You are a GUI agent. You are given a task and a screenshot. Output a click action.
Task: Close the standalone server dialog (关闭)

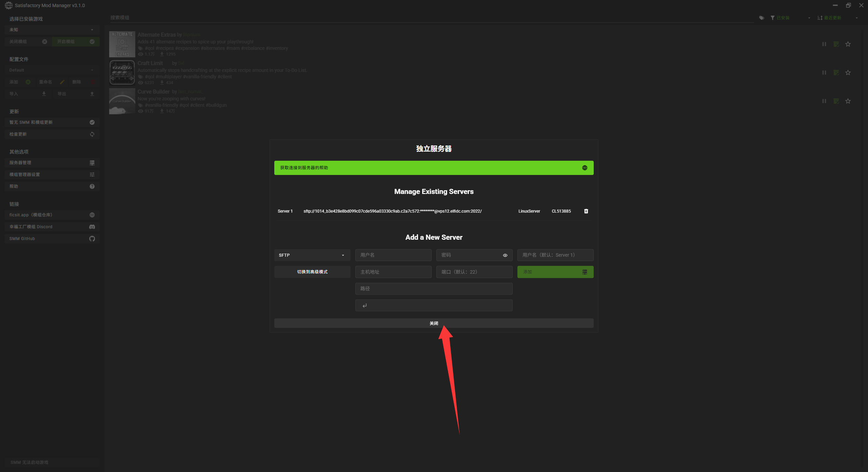434,323
